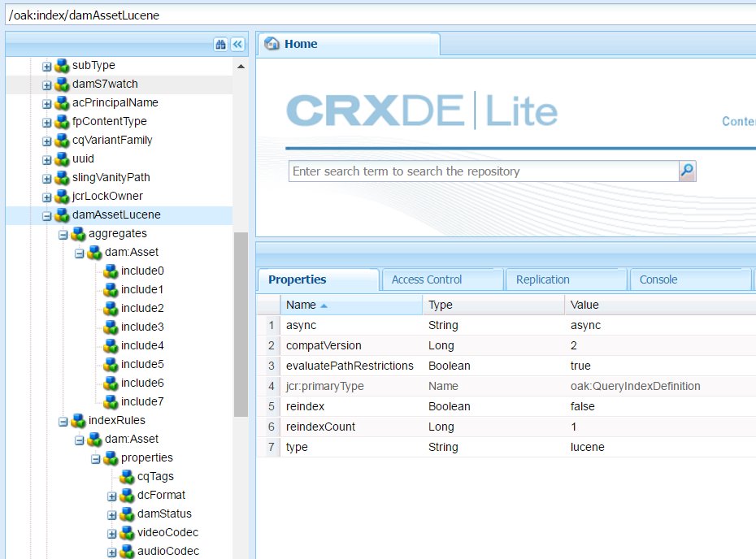Click the type value lucene

587,447
